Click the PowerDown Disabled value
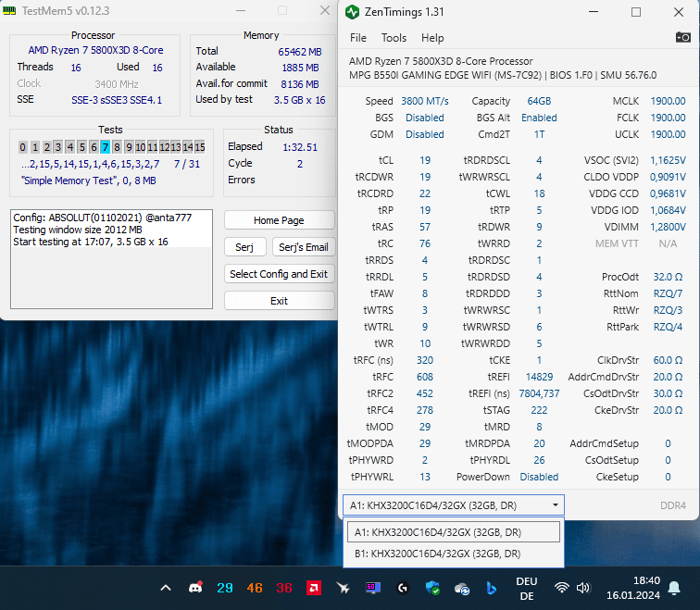Image resolution: width=700 pixels, height=610 pixels. tap(539, 477)
